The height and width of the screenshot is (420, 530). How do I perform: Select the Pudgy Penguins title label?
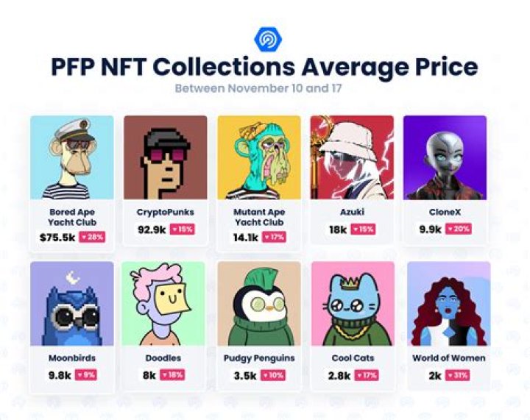(258, 358)
